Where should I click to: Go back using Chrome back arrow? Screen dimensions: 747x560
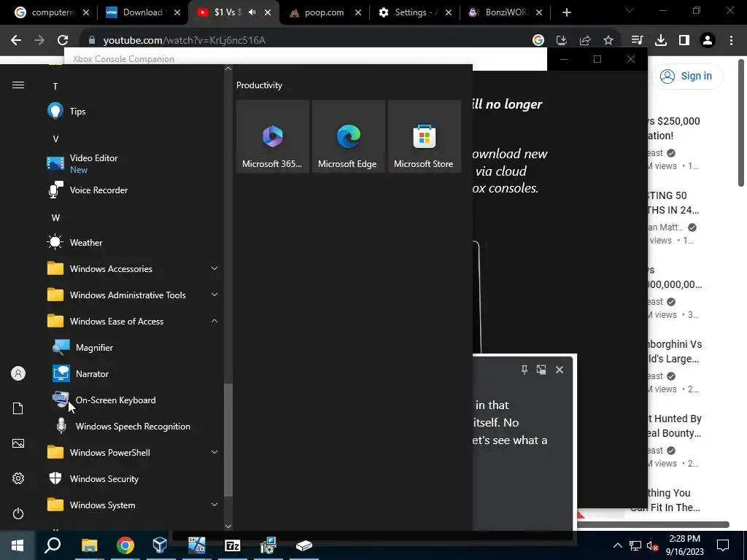pyautogui.click(x=16, y=40)
